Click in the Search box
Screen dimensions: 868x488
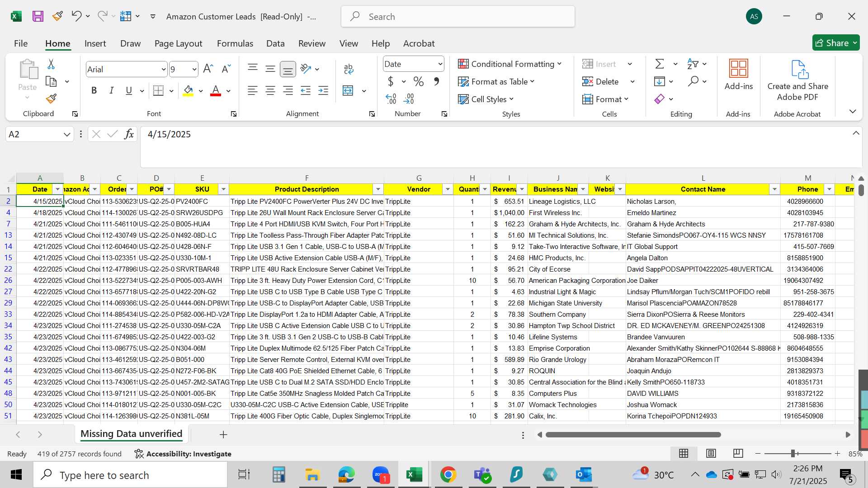(458, 17)
